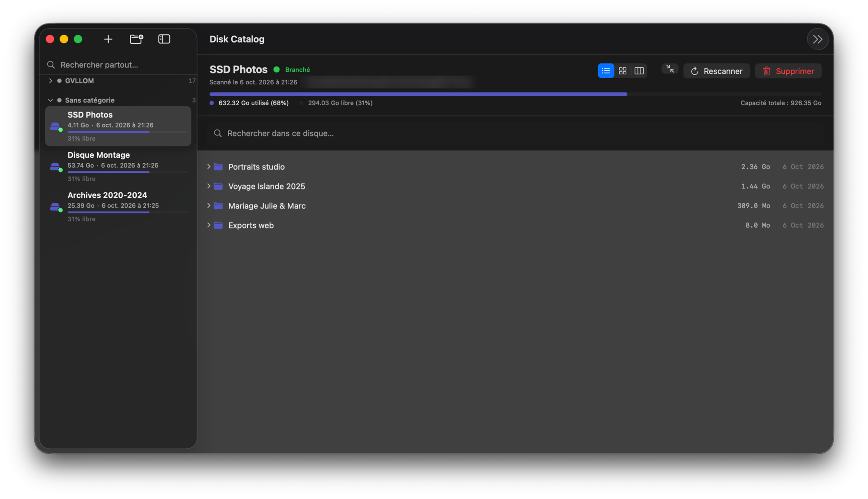Click the 2.36 Go size value
This screenshot has height=499, width=868.
coord(756,167)
